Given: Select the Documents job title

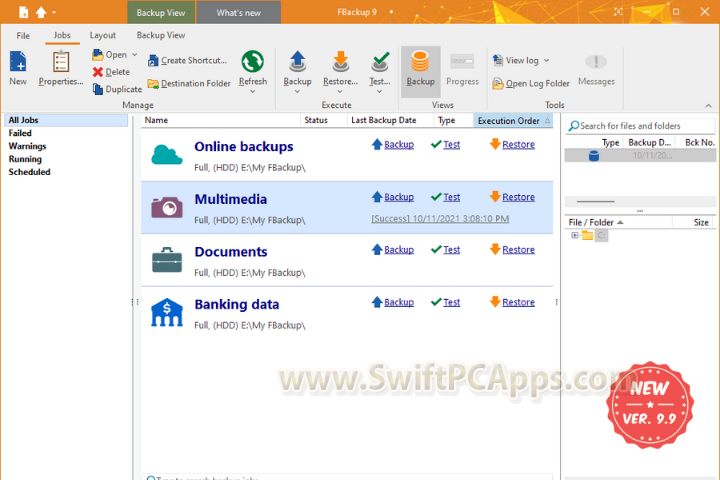Looking at the screenshot, I should pos(231,252).
